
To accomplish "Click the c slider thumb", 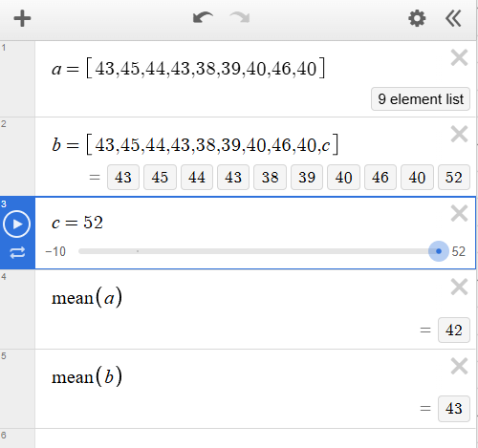I will pos(439,251).
